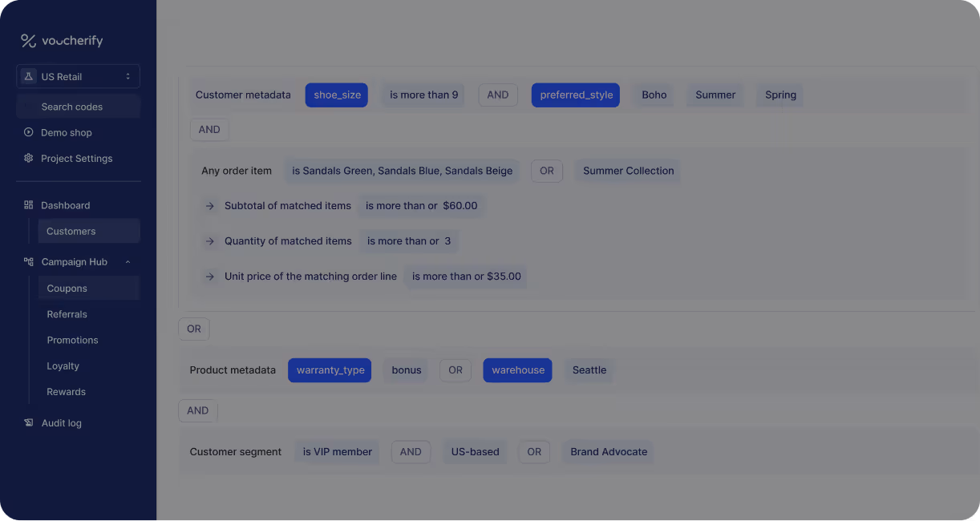Open the Customers page
980x521 pixels.
click(x=71, y=231)
